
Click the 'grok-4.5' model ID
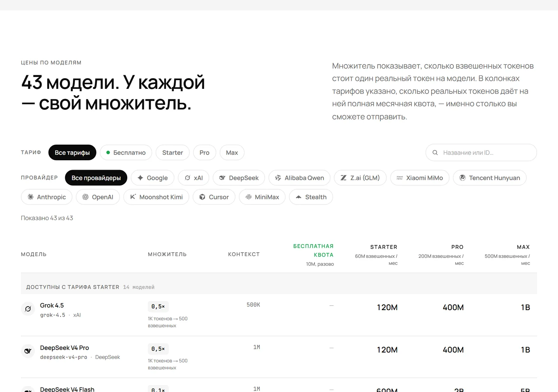tap(53, 315)
